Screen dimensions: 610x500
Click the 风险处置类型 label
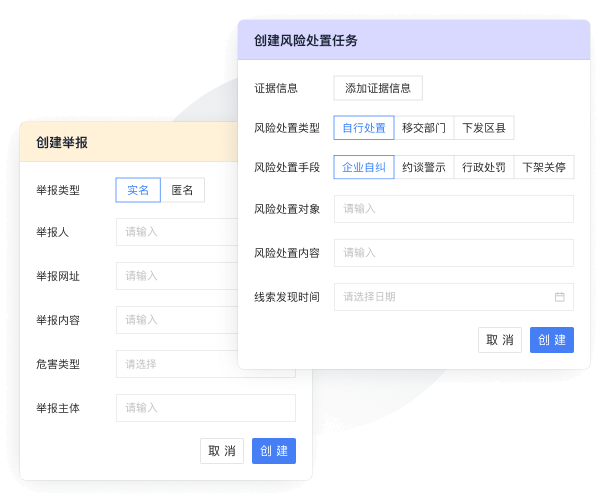tap(287, 128)
